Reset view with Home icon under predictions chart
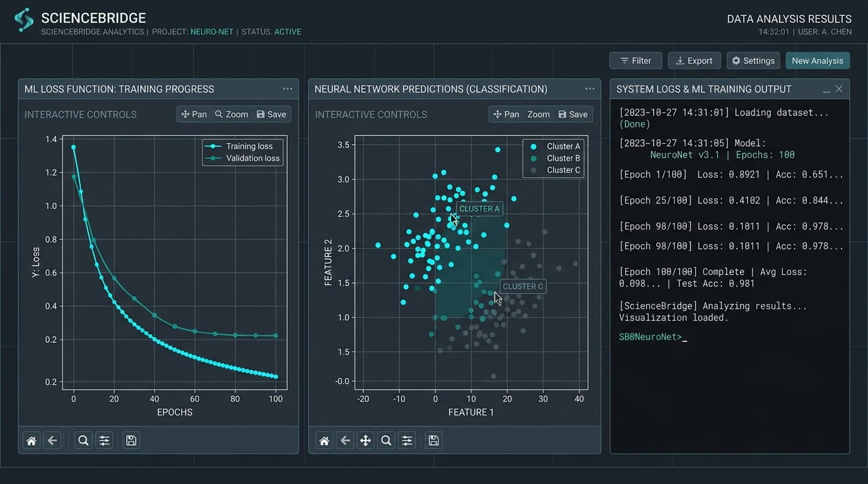The image size is (868, 484). (324, 441)
